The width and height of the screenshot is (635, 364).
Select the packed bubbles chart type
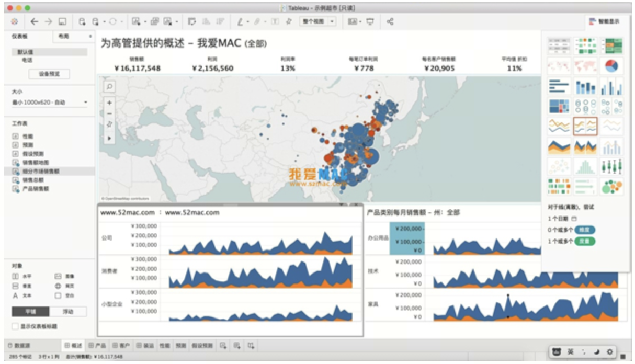611,185
